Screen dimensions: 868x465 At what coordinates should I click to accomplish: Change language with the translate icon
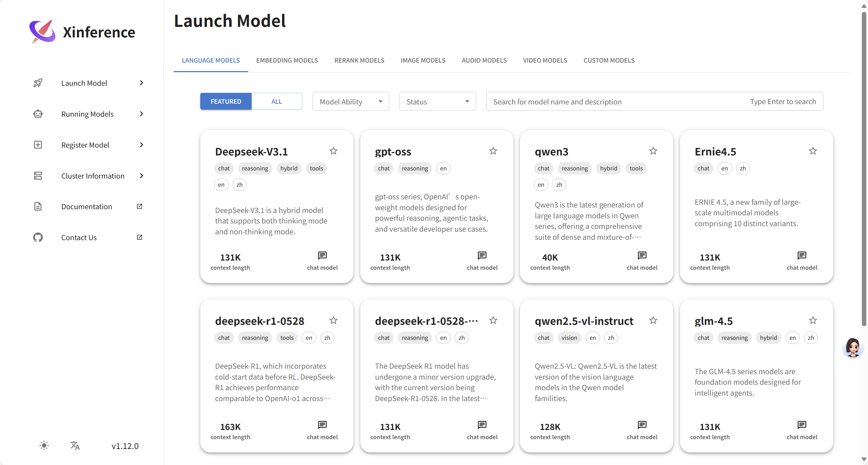[75, 446]
